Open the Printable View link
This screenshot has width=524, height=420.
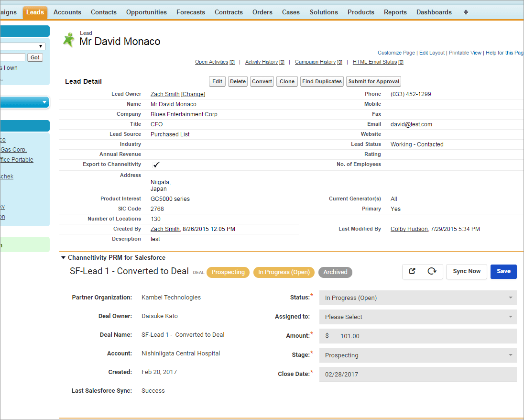pyautogui.click(x=465, y=53)
